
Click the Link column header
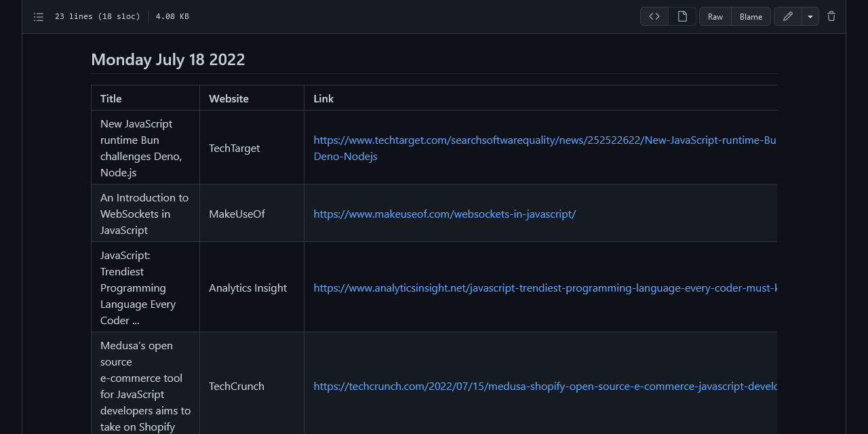pyautogui.click(x=323, y=98)
